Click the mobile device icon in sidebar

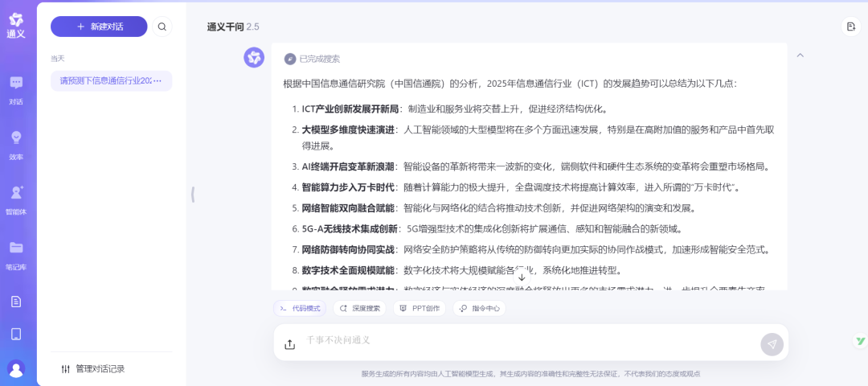coord(16,334)
